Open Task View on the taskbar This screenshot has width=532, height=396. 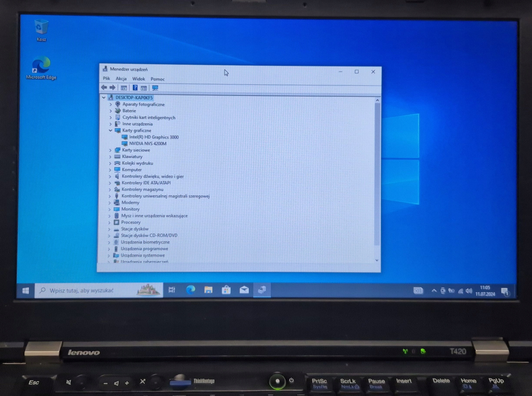tap(172, 290)
